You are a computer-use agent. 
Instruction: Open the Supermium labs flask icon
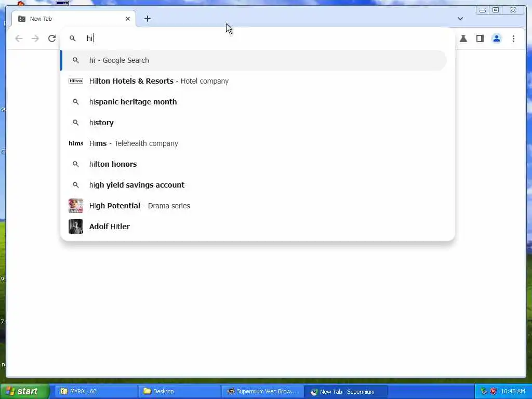coord(463,38)
